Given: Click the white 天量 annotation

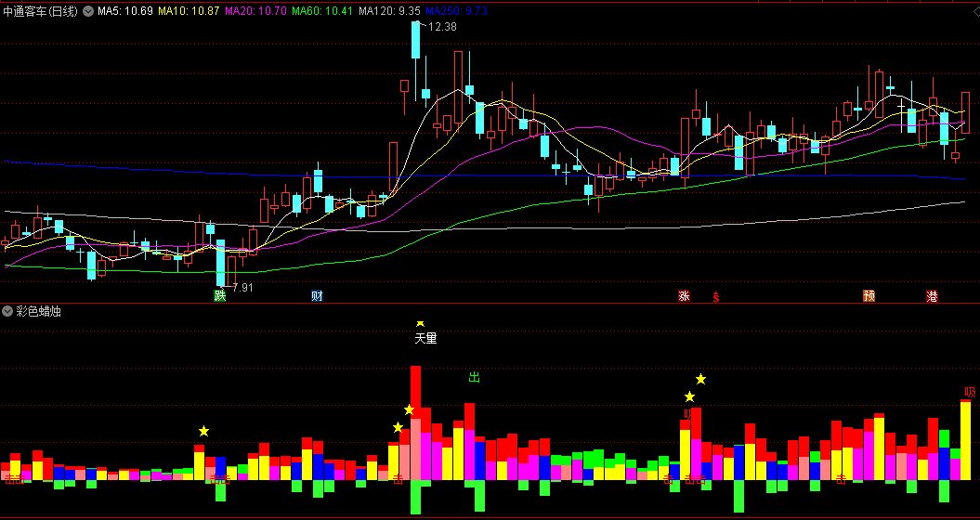Looking at the screenshot, I should 425,339.
